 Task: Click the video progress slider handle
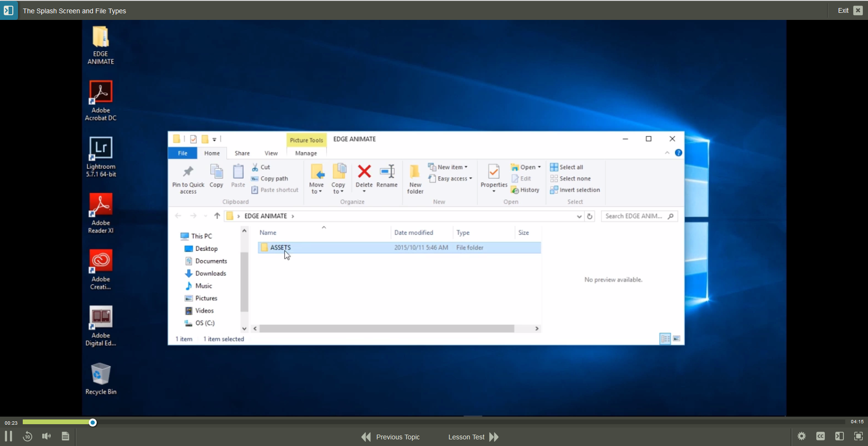[x=93, y=422]
